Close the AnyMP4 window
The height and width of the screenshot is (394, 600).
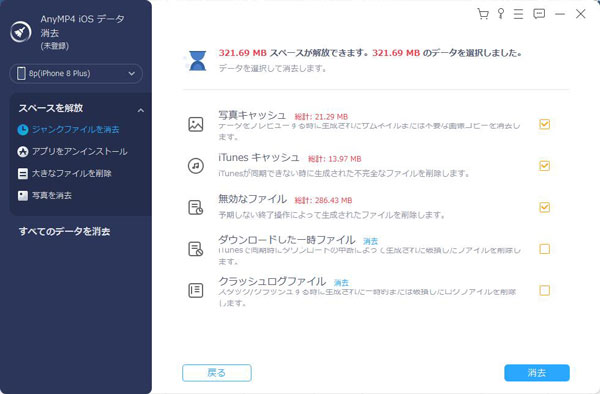point(580,14)
